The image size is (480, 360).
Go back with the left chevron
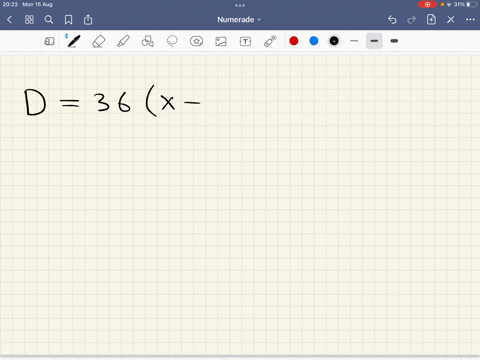[9, 20]
